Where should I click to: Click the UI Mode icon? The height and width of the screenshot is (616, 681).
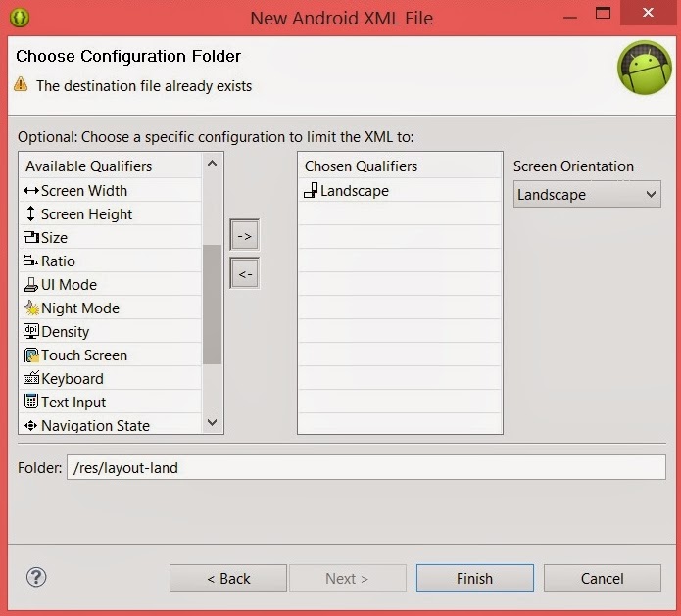pyautogui.click(x=30, y=284)
